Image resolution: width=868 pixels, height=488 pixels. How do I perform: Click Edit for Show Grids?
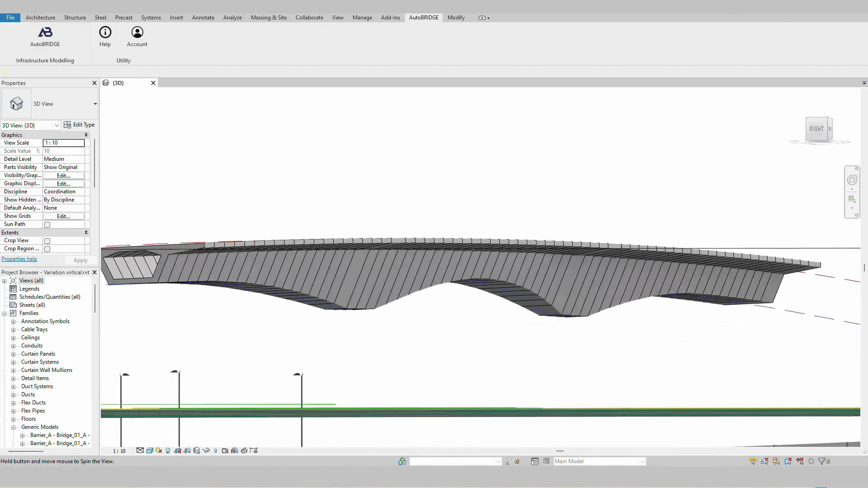(63, 216)
